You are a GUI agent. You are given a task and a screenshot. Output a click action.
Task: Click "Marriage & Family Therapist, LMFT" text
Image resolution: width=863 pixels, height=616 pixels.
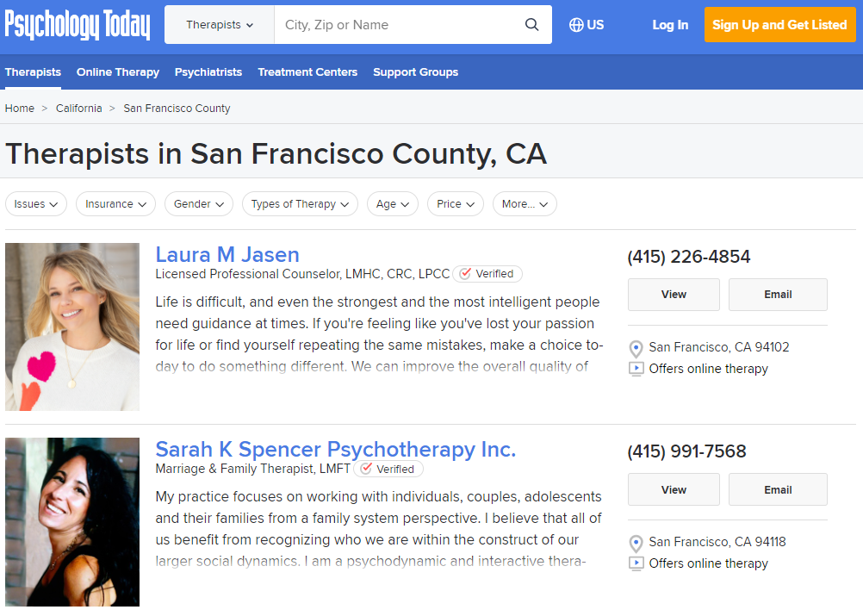(252, 469)
